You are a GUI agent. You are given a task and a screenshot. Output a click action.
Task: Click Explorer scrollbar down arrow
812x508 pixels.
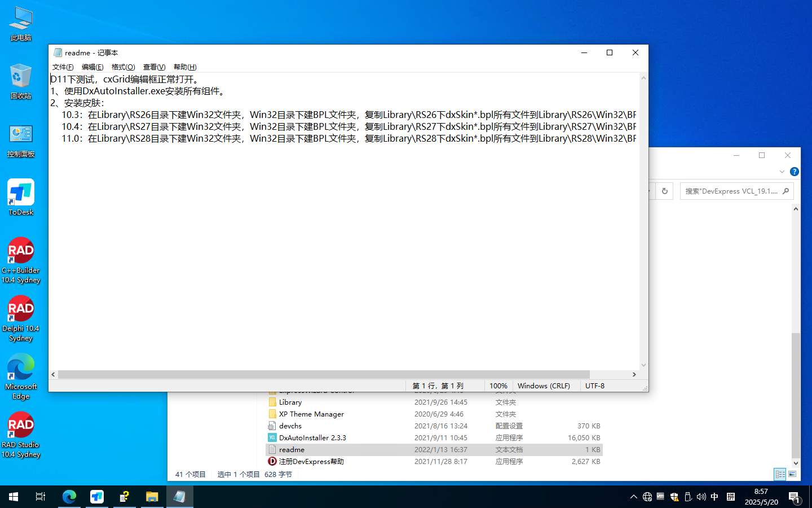click(796, 463)
